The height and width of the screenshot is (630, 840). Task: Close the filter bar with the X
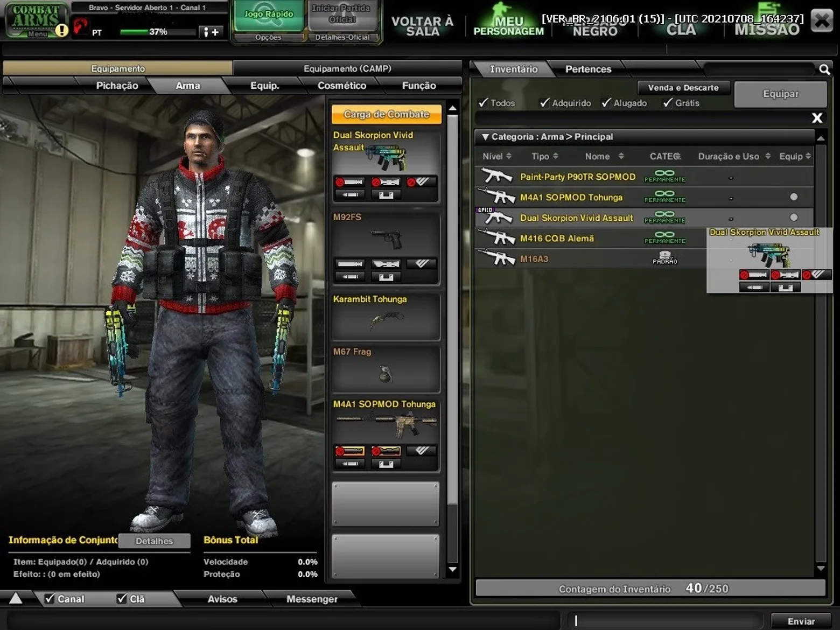(x=817, y=118)
